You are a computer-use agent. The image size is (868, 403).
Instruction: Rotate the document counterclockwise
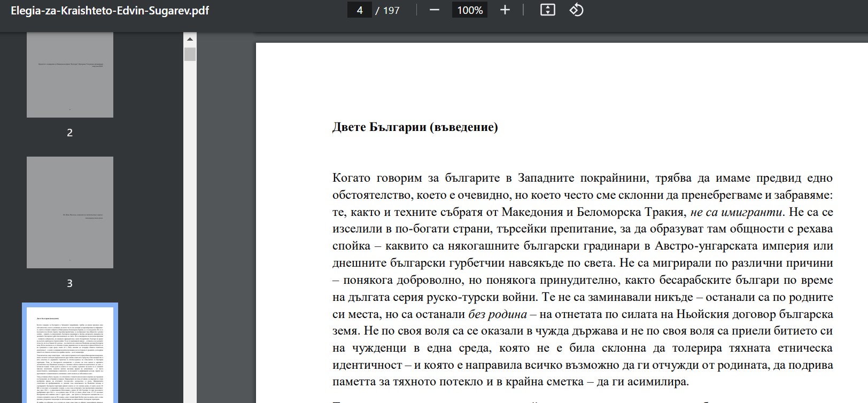(x=576, y=10)
